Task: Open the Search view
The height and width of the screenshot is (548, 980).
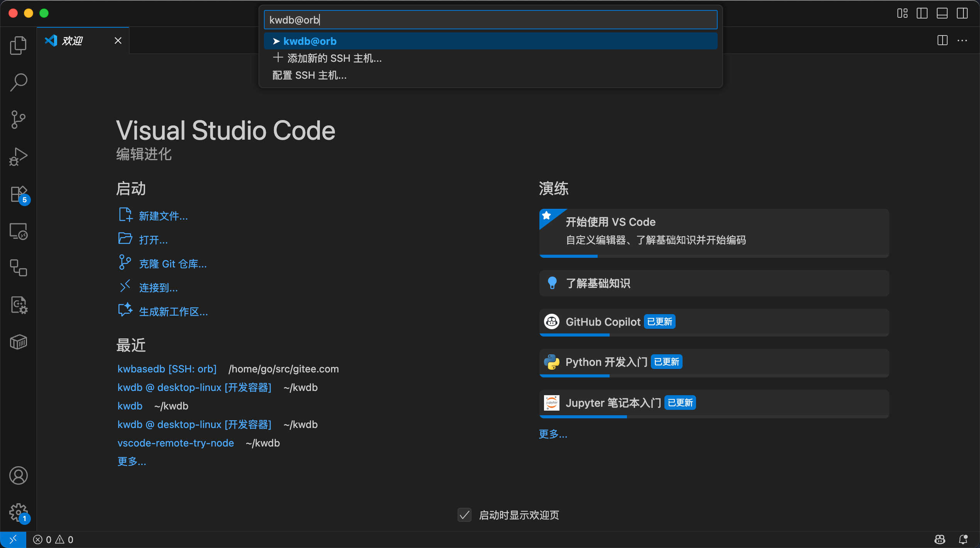Action: click(18, 82)
